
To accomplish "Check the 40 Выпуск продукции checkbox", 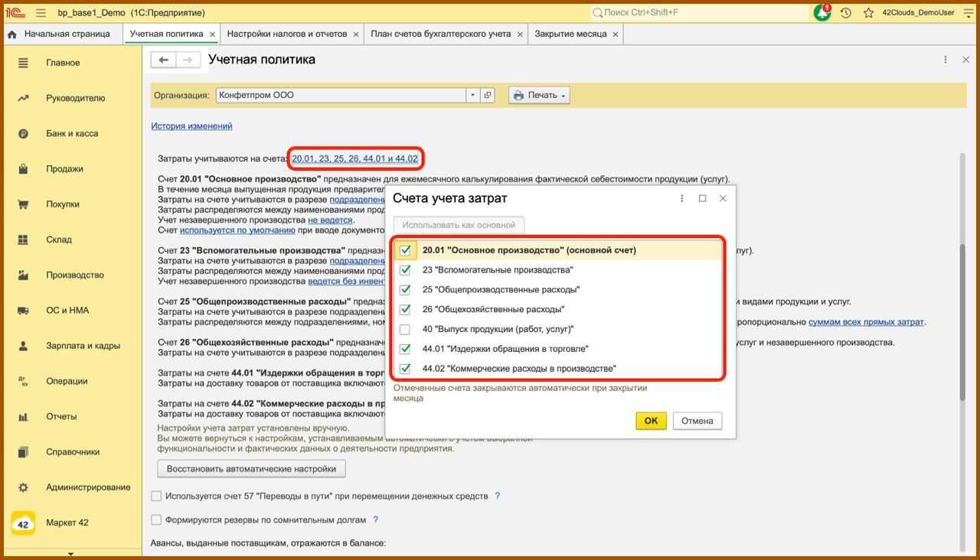I will (x=405, y=330).
